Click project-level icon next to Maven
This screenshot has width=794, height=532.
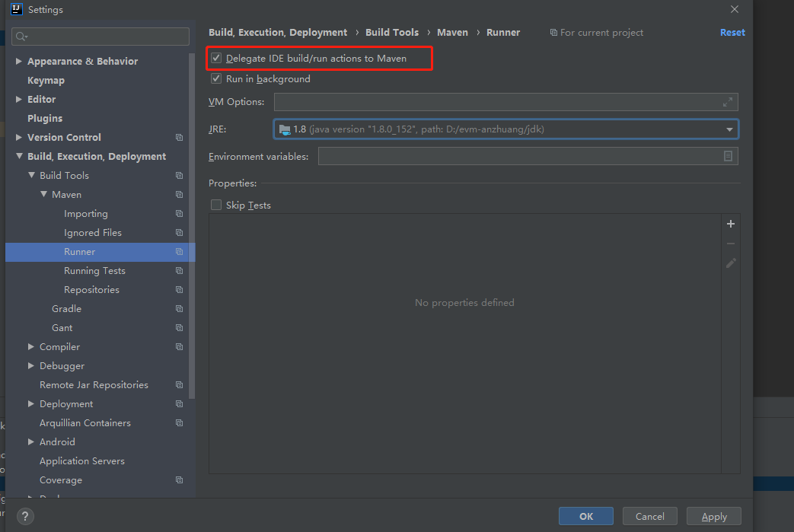(179, 195)
